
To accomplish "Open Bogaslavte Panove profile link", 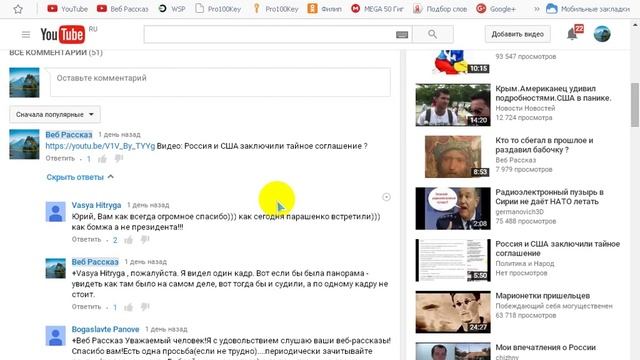I will tap(105, 329).
